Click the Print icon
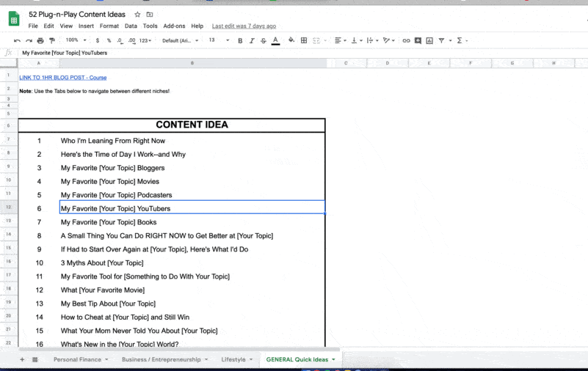 (40, 40)
